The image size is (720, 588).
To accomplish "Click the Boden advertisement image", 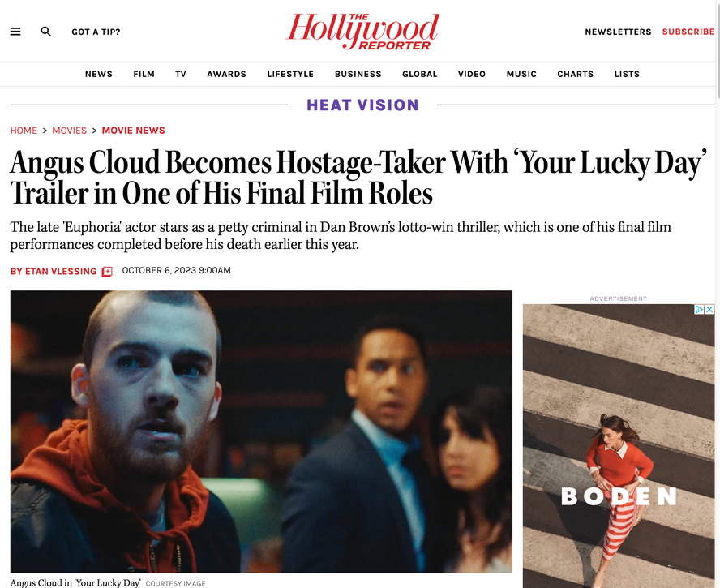I will pos(619,446).
